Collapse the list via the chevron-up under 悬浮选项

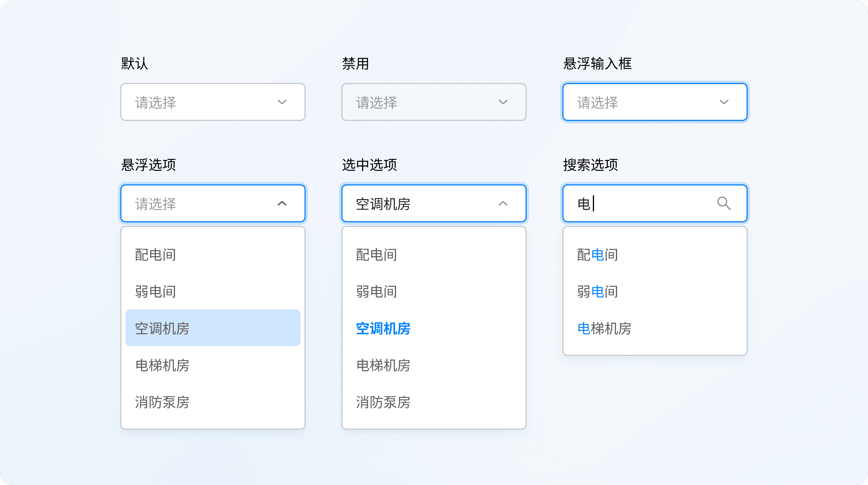[x=282, y=203]
